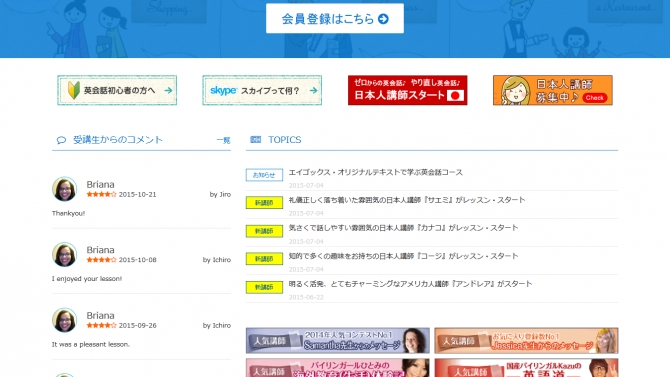Click Briana's avatar on the 2015-10-21 comment
Viewport: 670px width, 377px height.
pyautogui.click(x=64, y=188)
